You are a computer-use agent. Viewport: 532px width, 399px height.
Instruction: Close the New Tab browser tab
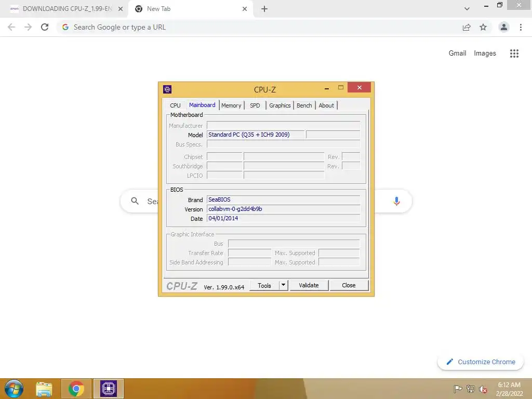point(245,9)
